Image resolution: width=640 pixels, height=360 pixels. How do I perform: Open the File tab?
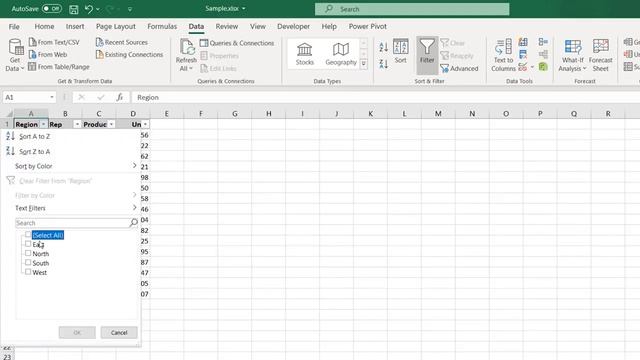click(14, 26)
